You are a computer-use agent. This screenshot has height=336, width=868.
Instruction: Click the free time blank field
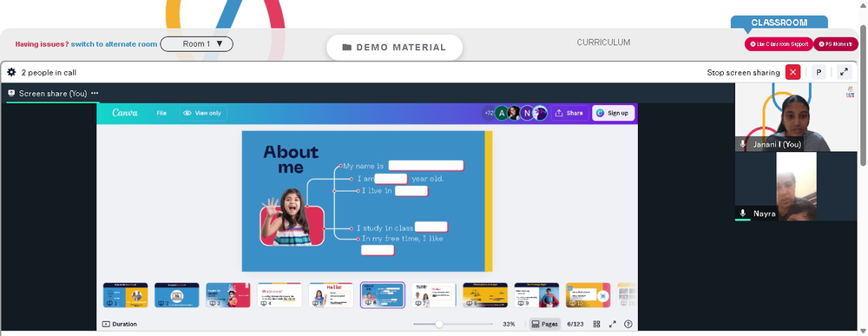click(378, 250)
